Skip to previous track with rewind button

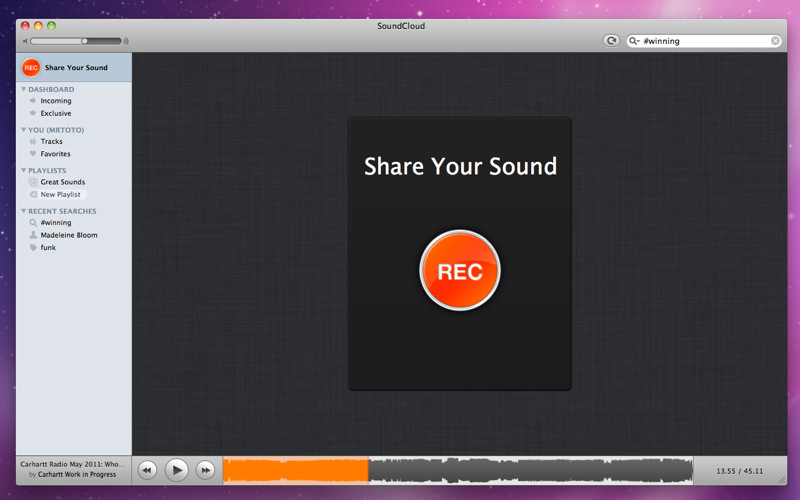tap(147, 470)
